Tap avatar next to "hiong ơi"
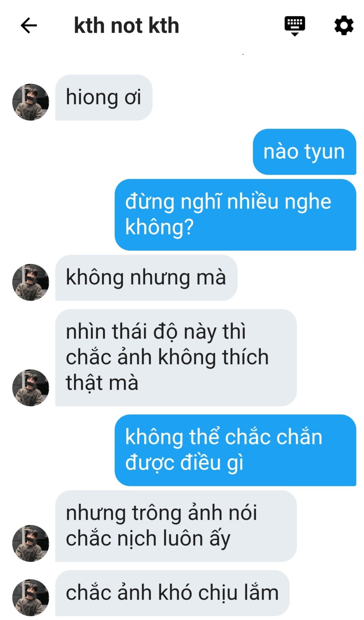This screenshot has height=620, width=364. tap(31, 102)
